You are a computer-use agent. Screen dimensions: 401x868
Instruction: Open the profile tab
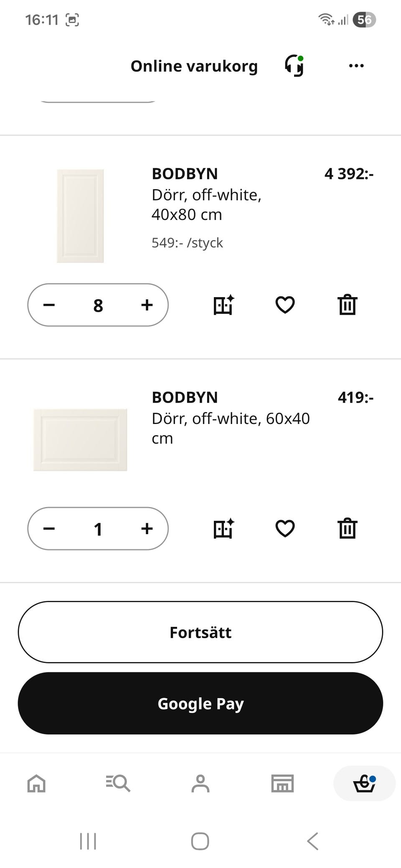(x=200, y=783)
